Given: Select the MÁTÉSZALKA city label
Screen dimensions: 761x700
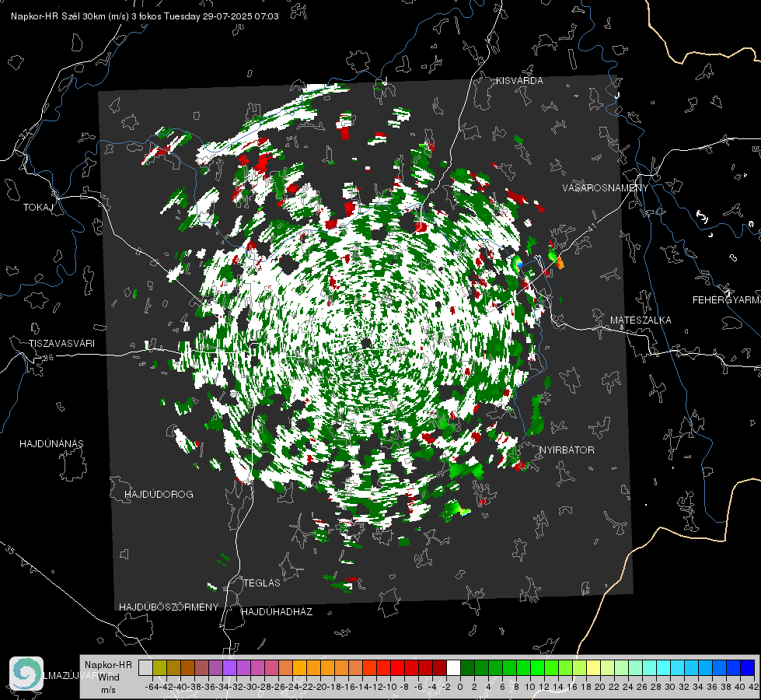Looking at the screenshot, I should [641, 320].
